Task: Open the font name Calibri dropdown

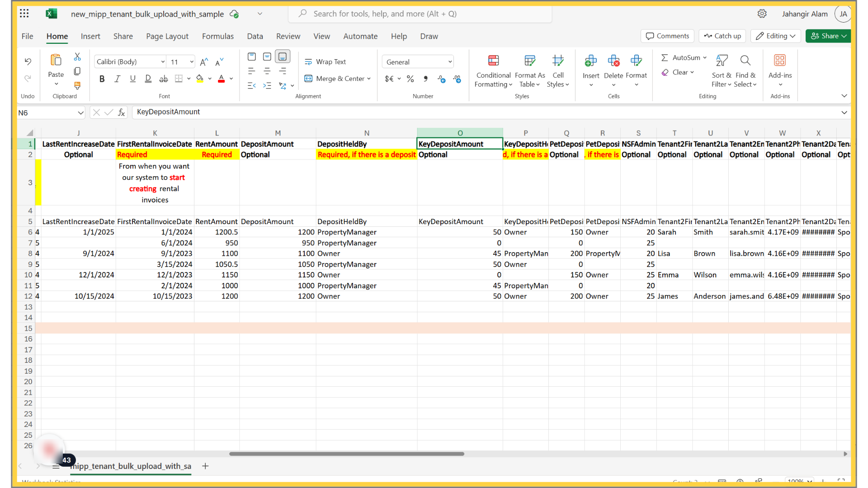Action: (163, 62)
